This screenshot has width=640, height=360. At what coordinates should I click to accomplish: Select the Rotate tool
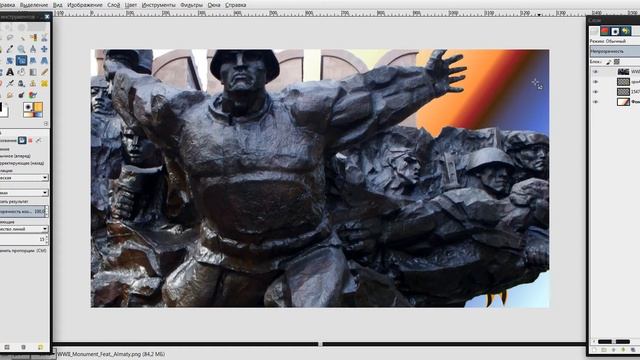(10, 60)
